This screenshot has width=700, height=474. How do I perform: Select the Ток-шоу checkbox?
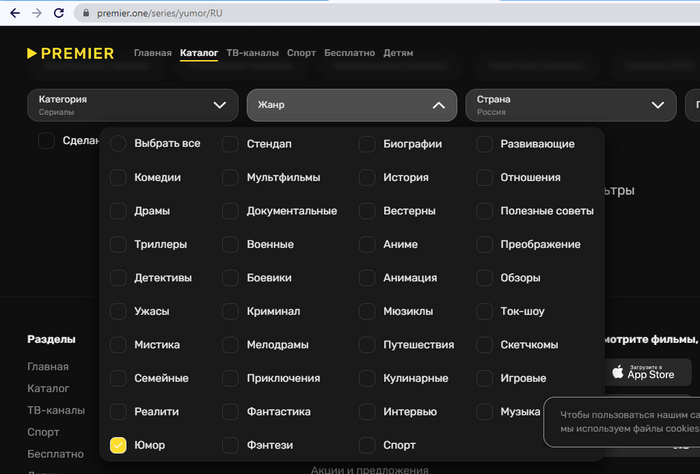[x=485, y=311]
